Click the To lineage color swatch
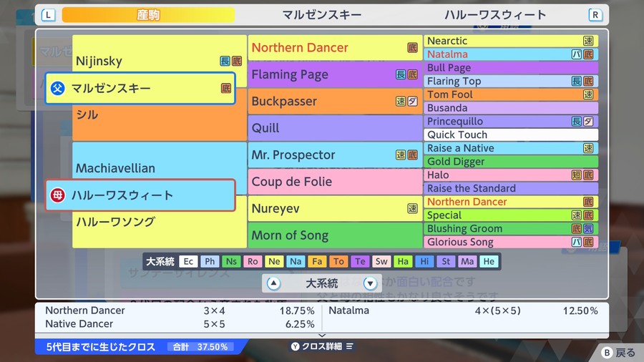This screenshot has width=644, height=362. tap(338, 261)
